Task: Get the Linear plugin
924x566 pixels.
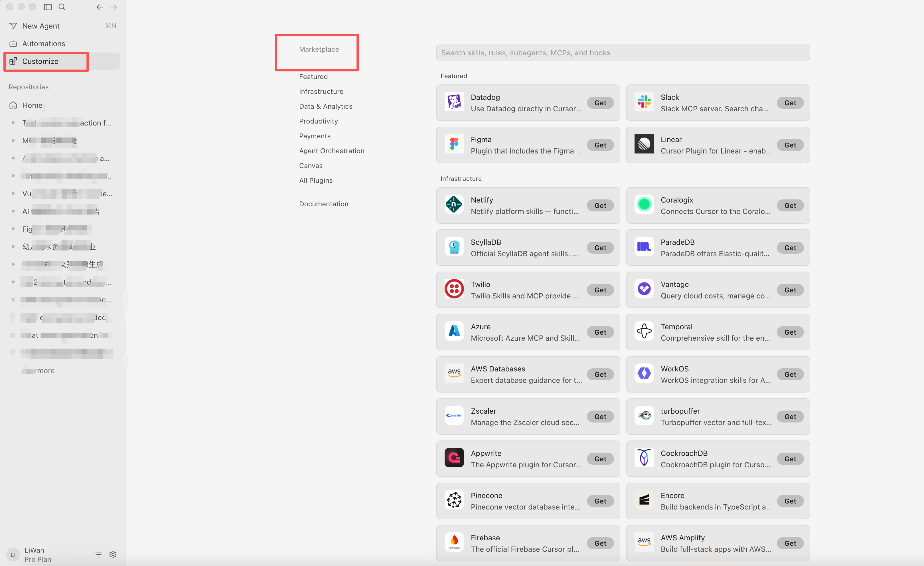Action: coord(790,145)
